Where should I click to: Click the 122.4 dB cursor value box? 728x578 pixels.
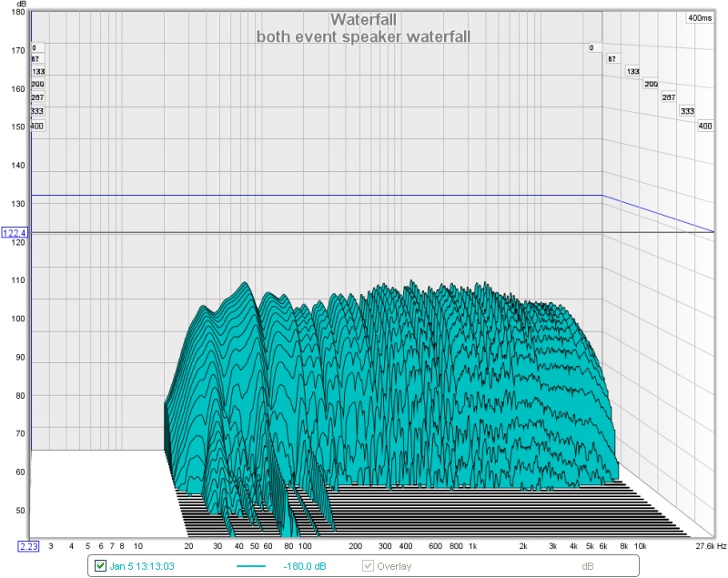click(15, 234)
